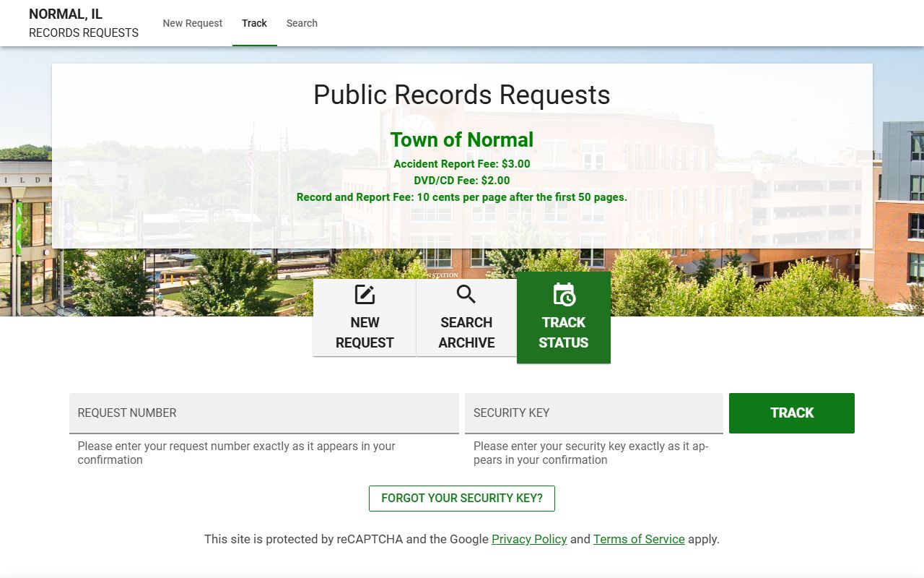Open the Google Privacy Policy link

529,539
